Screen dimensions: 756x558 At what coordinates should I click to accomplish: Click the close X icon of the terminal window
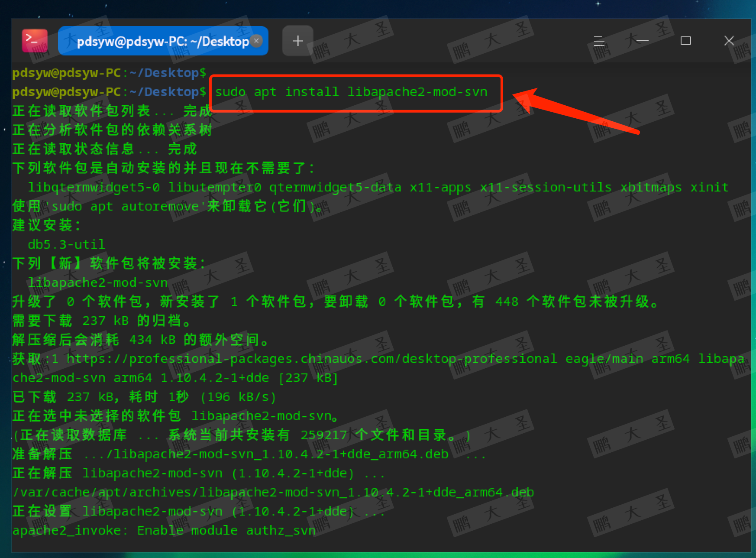click(729, 40)
